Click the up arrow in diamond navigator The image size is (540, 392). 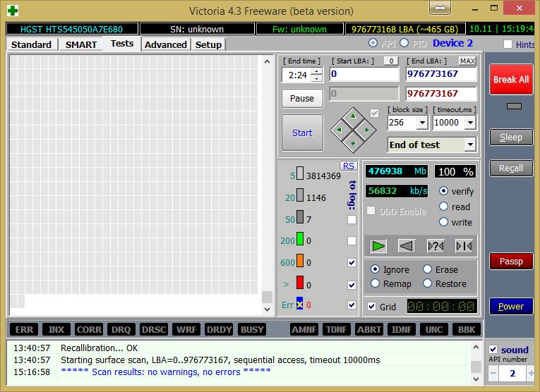(353, 116)
